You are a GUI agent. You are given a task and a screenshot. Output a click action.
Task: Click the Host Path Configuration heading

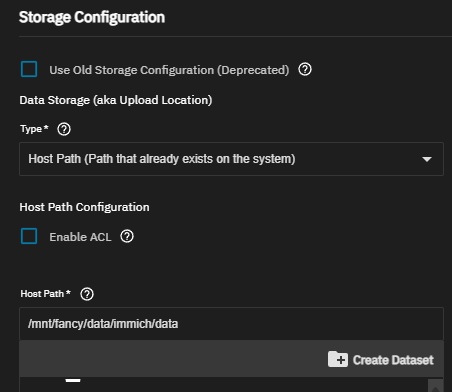point(84,207)
